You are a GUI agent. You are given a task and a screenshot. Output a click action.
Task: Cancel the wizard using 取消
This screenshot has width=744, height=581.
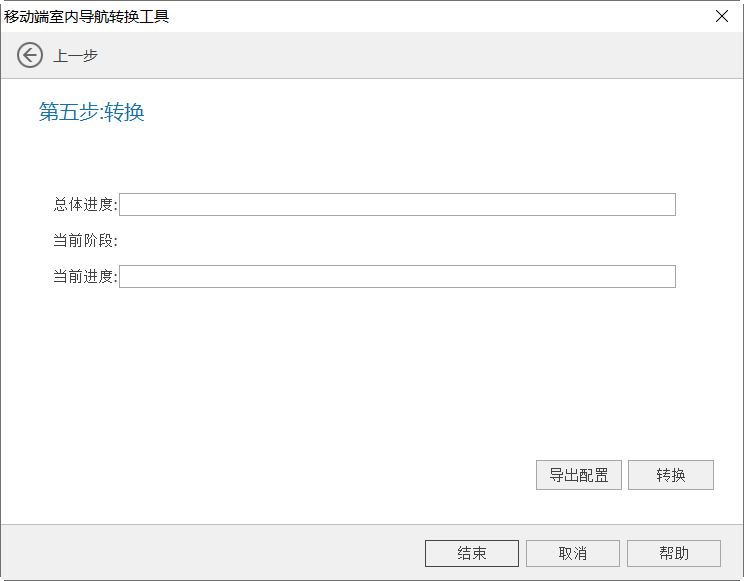pyautogui.click(x=572, y=553)
